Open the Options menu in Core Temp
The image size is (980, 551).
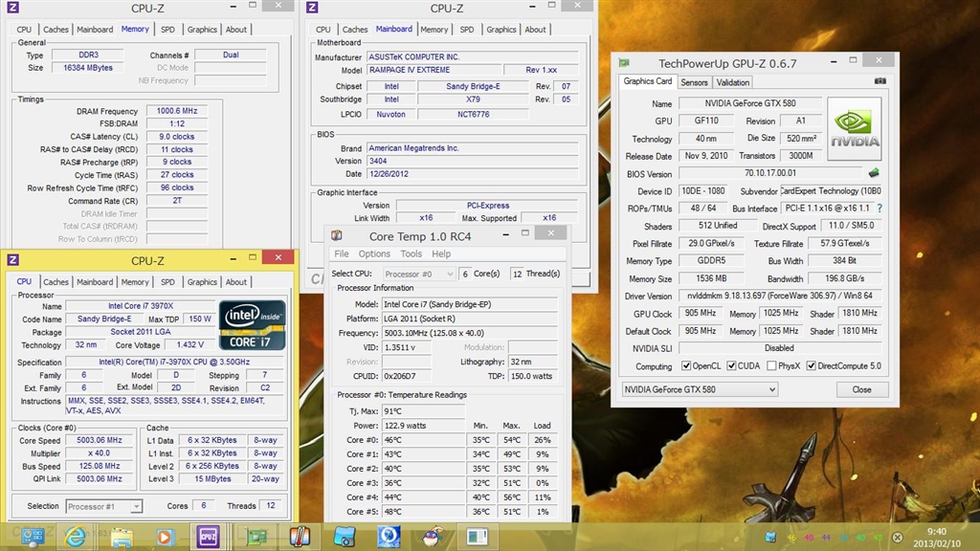click(374, 253)
